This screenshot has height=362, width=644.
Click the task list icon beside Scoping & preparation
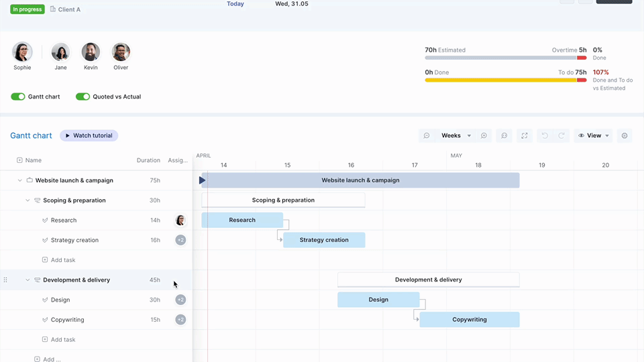pyautogui.click(x=38, y=200)
